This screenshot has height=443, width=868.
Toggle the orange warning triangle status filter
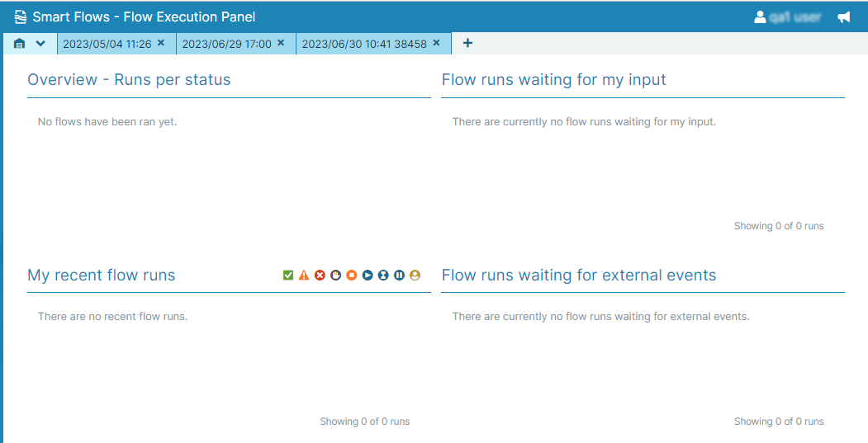click(304, 276)
